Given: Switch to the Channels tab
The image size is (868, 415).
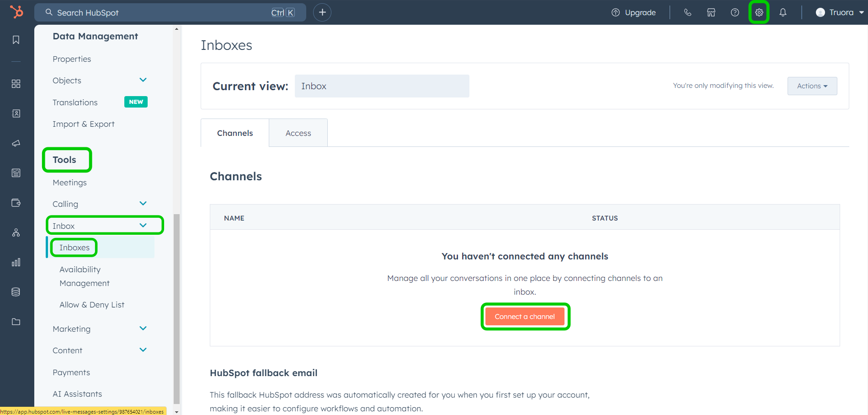Looking at the screenshot, I should (x=235, y=133).
